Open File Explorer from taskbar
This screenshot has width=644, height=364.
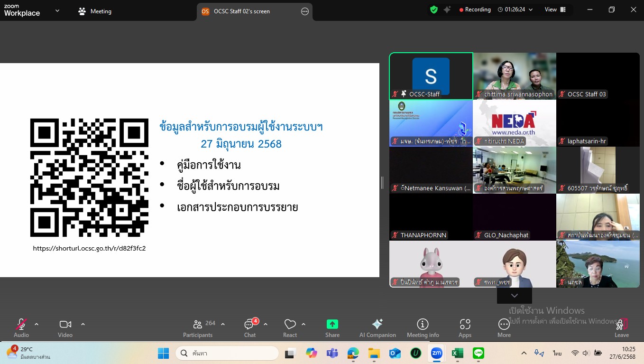tap(374, 353)
